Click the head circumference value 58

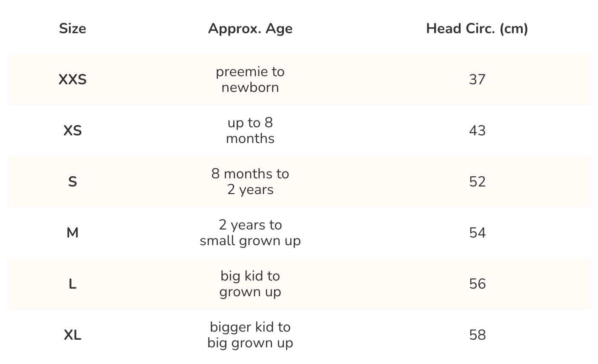(x=477, y=335)
